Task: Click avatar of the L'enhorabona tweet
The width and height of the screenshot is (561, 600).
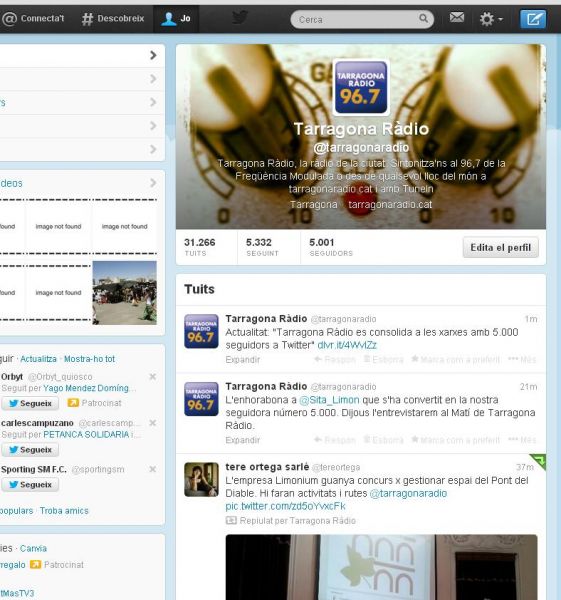Action: (x=201, y=399)
